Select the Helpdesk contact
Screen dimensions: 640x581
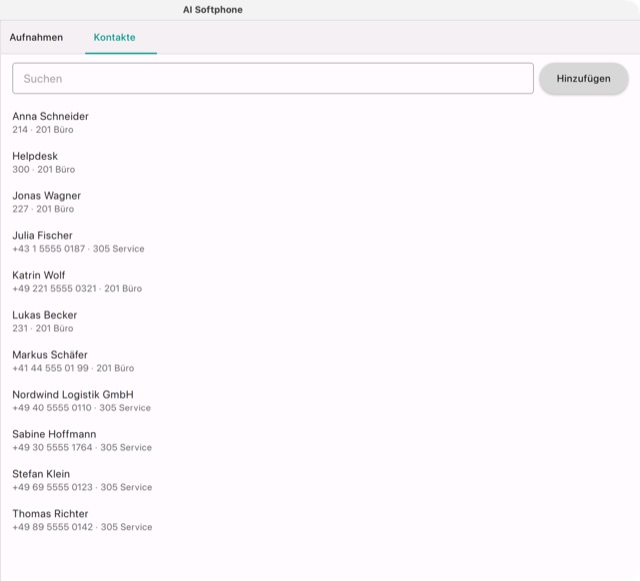[x=320, y=162]
